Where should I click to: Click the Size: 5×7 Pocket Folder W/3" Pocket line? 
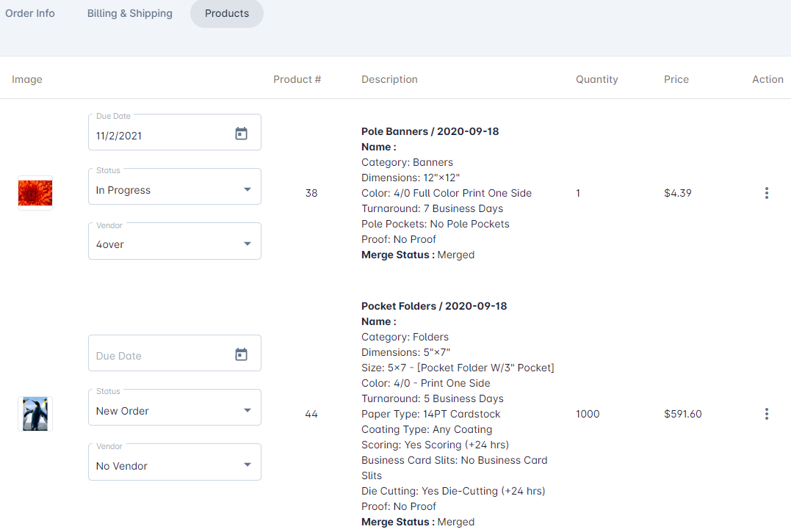pos(458,368)
